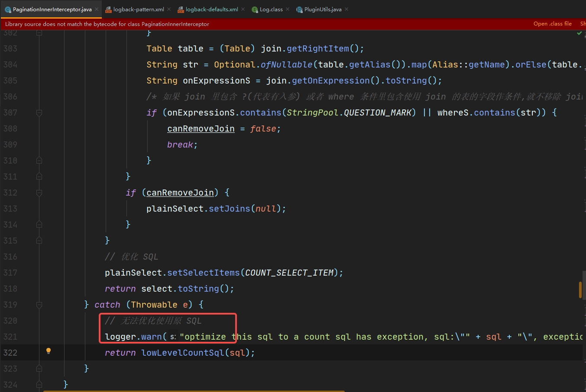Click line number 317 in the gutter

(10, 273)
